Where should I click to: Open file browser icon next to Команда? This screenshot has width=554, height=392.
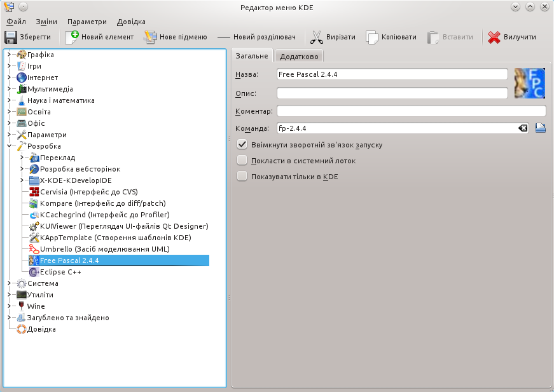coord(540,128)
